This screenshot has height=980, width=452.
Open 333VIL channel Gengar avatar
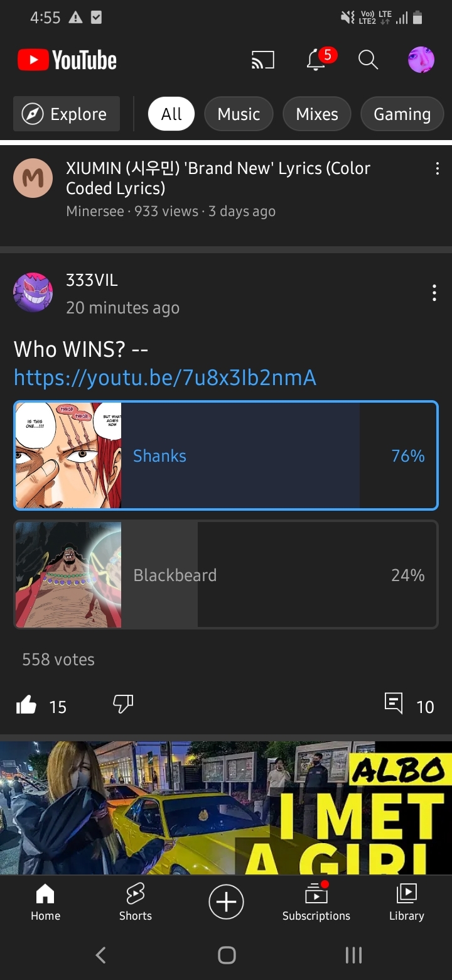(33, 293)
